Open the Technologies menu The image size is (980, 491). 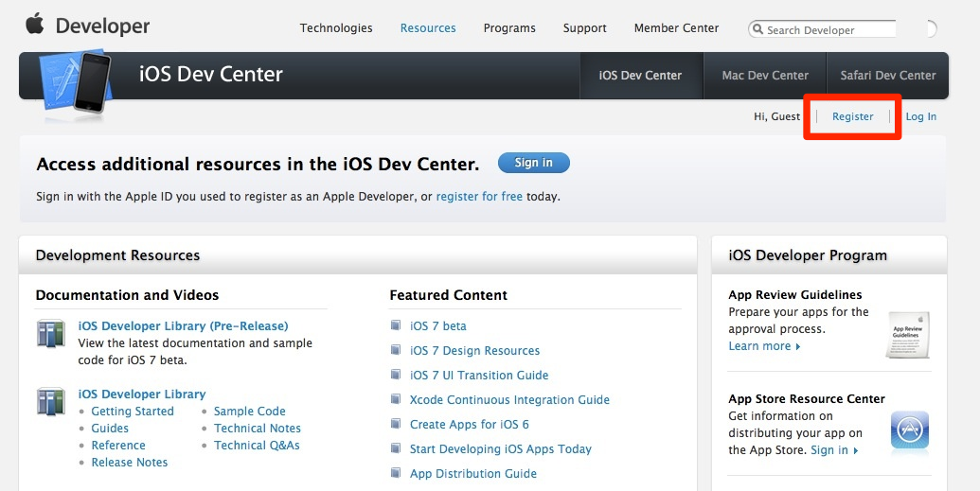[x=336, y=28]
